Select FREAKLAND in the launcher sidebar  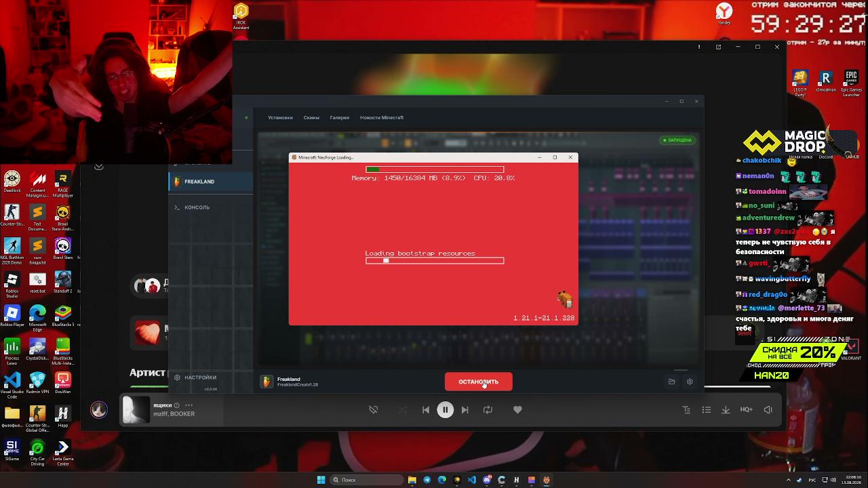(x=211, y=182)
